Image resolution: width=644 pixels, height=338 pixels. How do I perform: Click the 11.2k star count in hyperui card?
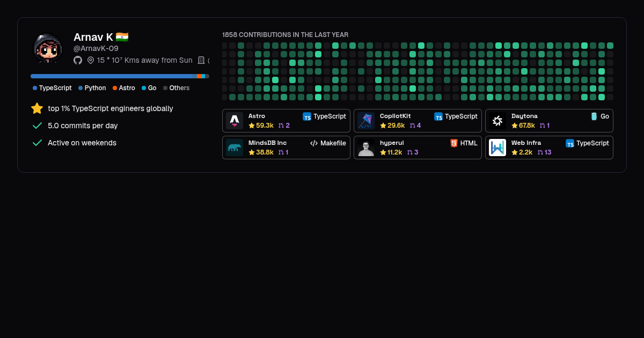pos(395,152)
